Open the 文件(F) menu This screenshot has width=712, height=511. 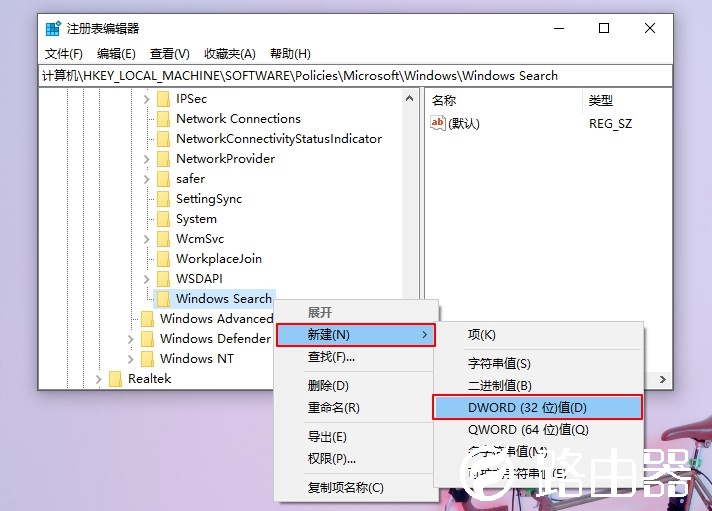click(x=64, y=54)
